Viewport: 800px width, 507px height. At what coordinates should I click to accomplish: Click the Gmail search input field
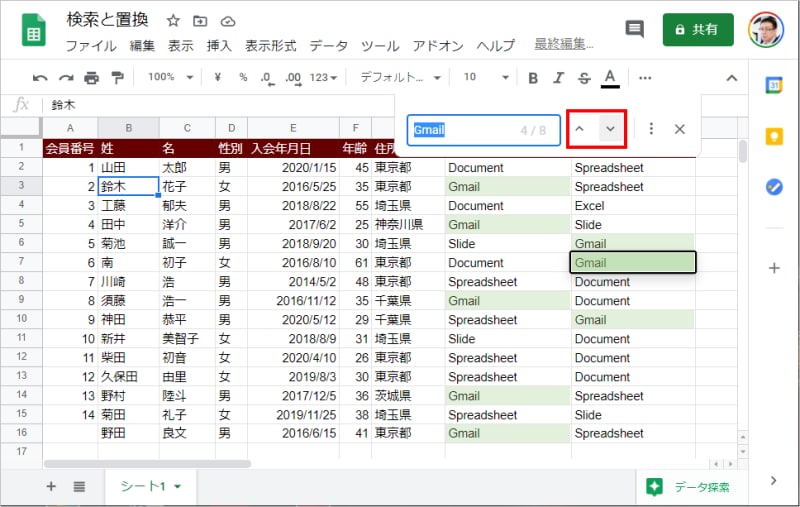pos(484,130)
